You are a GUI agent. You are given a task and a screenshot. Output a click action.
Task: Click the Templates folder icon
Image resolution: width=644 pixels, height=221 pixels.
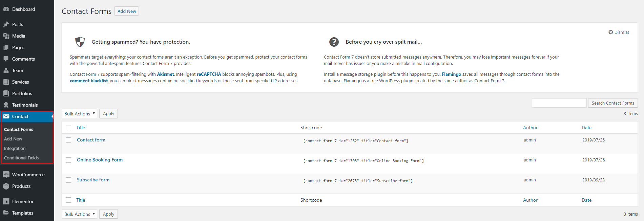6,213
